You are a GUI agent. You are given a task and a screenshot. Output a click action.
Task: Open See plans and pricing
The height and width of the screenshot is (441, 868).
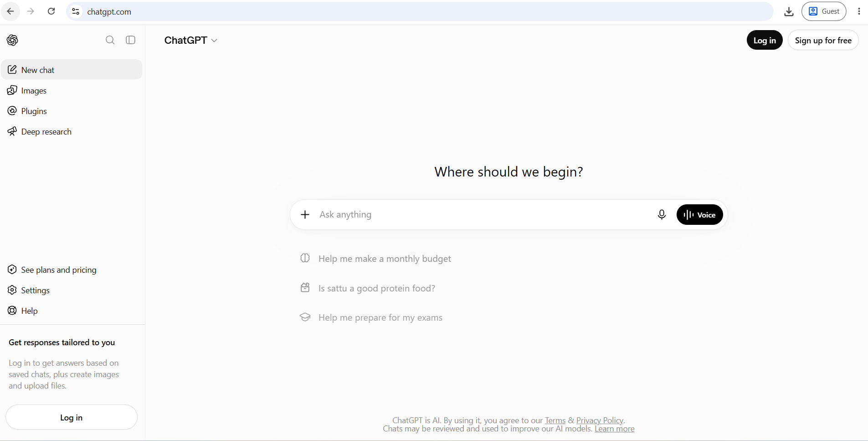(x=72, y=270)
